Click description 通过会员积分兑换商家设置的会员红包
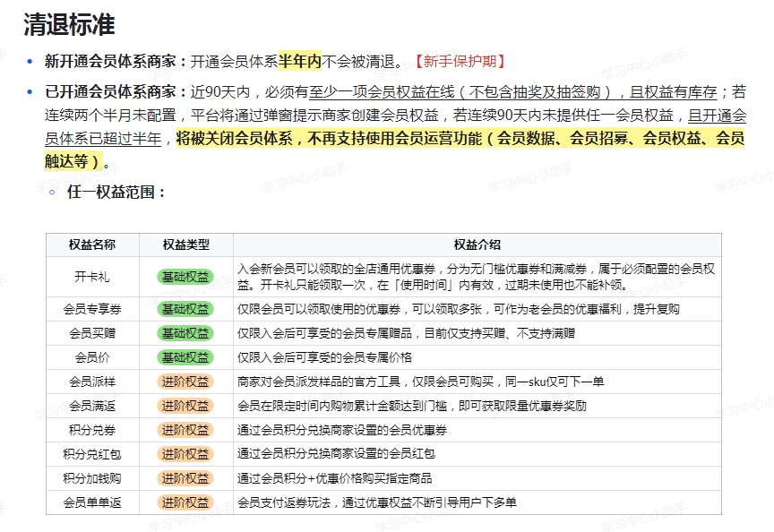Viewport: 774px width, 532px height. (x=336, y=454)
